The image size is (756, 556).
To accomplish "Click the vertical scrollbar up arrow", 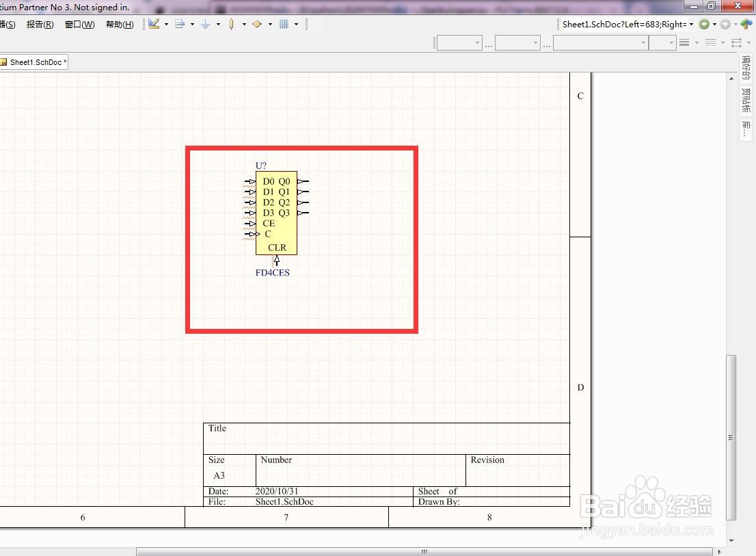I will click(x=731, y=79).
